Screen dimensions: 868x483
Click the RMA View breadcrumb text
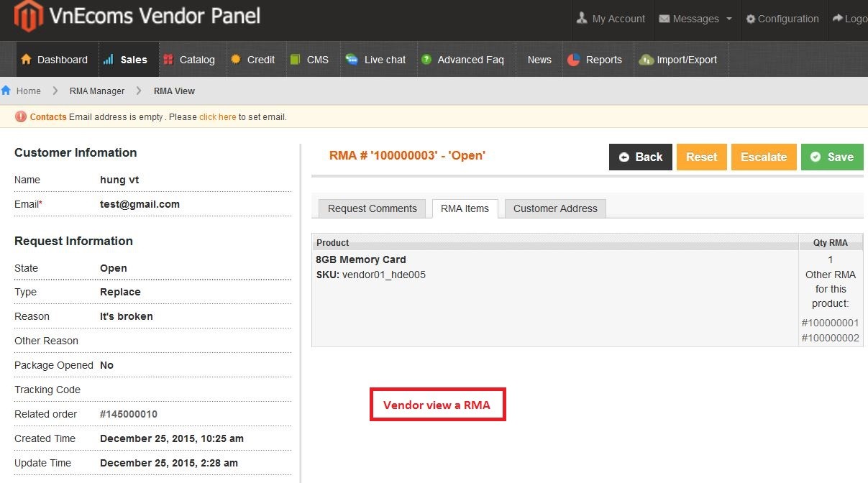click(174, 91)
